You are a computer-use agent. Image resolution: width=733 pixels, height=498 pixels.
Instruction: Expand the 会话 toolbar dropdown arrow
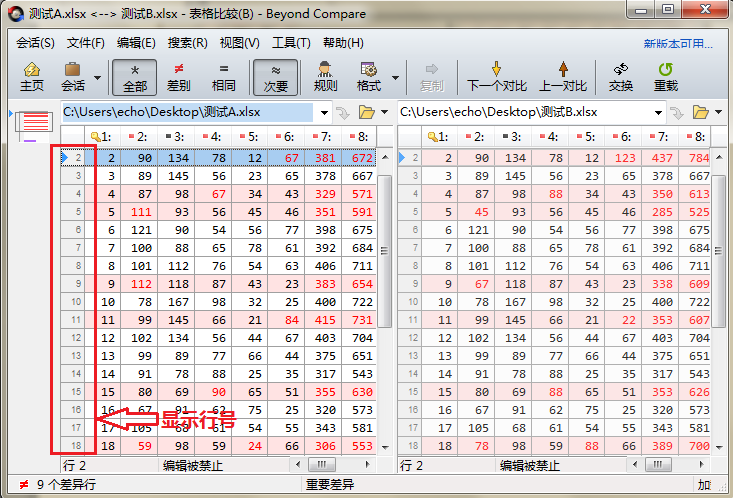[x=97, y=78]
